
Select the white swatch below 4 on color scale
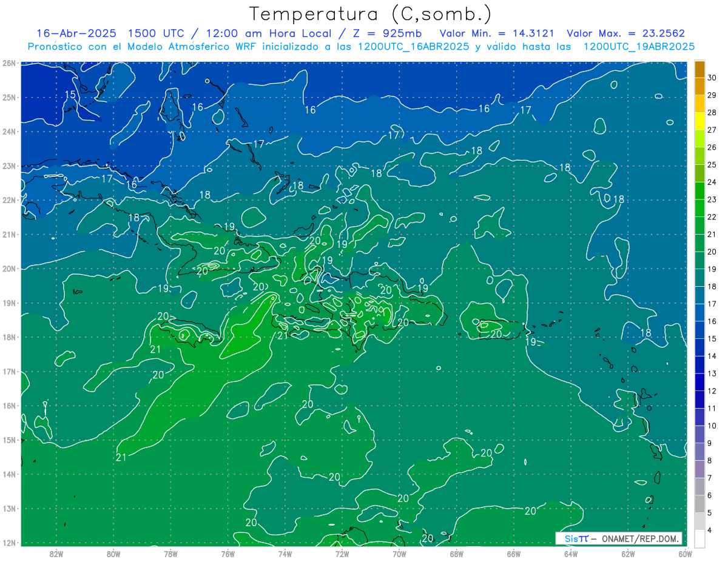(x=699, y=538)
